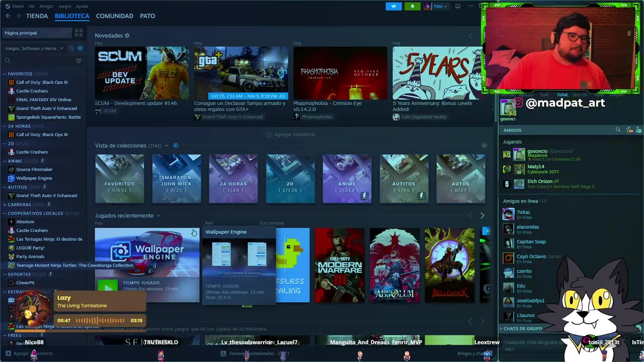Open the Juegos, Software y Herramientas dropdown
Screen dimensions: 644x362
[34, 48]
